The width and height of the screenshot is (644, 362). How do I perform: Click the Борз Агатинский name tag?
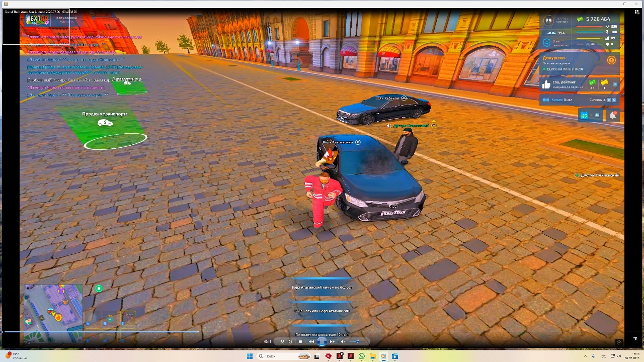(x=338, y=142)
